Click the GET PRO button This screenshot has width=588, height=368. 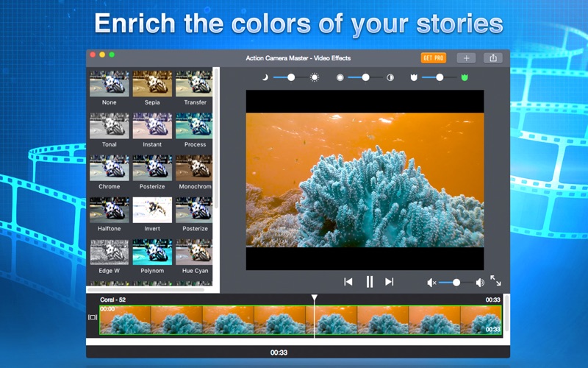pos(433,58)
